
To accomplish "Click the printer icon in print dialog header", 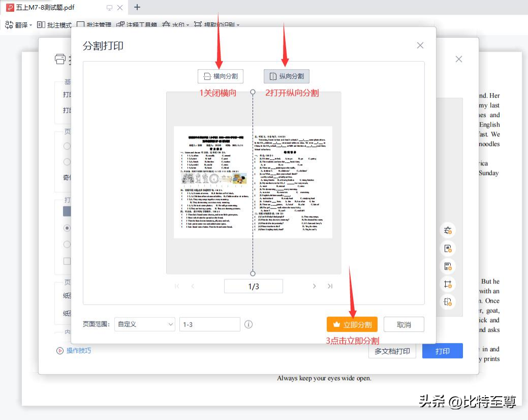I will point(60,59).
